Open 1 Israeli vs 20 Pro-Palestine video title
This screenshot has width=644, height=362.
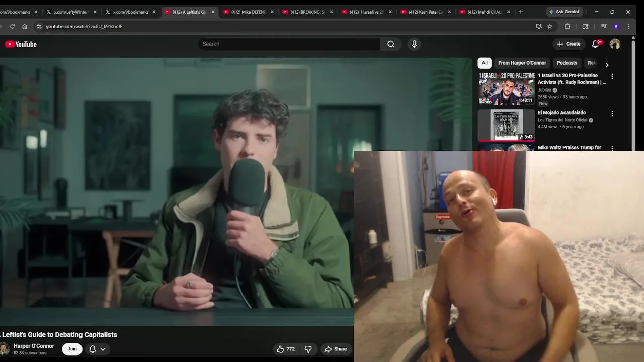(572, 79)
